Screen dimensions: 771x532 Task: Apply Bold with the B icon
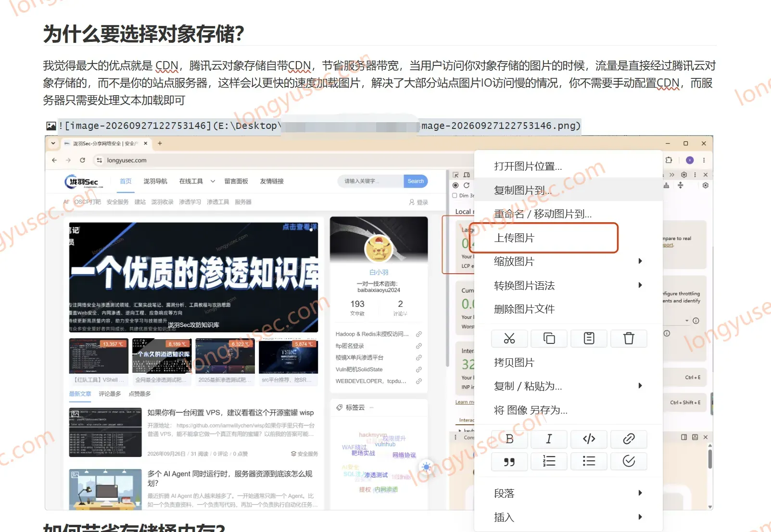509,439
